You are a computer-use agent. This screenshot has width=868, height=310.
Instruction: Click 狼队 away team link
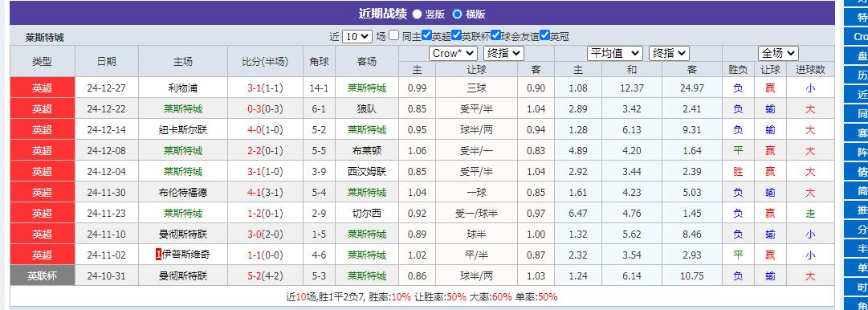[366, 109]
